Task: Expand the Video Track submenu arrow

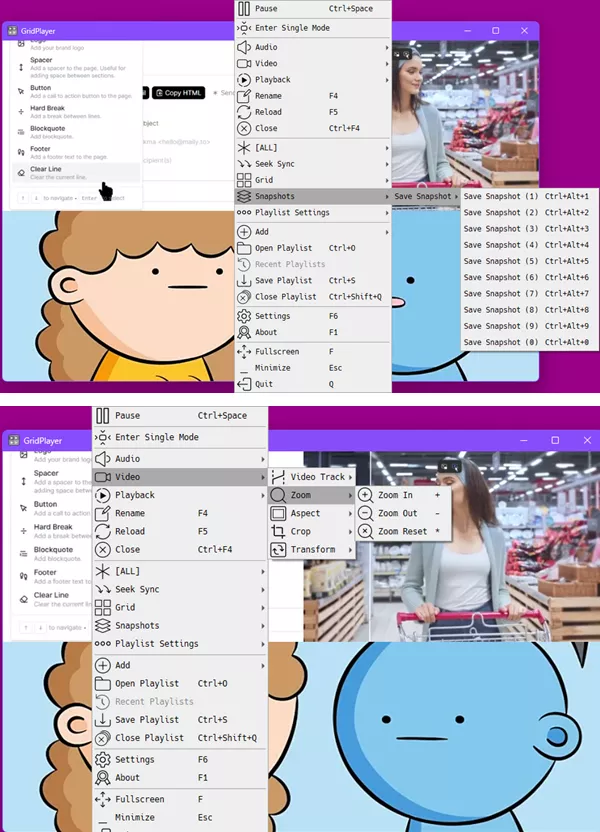Action: [350, 477]
